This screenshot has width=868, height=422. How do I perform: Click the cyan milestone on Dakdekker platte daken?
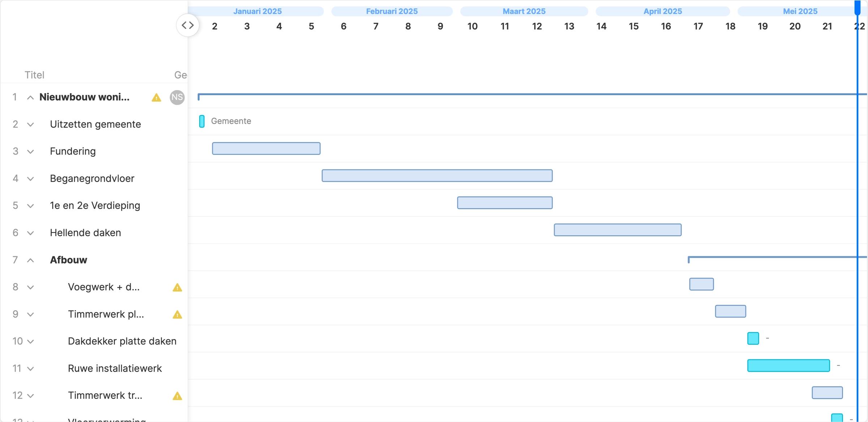(753, 338)
